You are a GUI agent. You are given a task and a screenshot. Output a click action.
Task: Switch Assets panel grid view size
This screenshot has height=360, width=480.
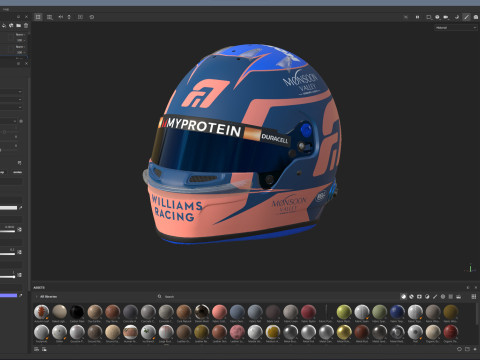tap(474, 296)
